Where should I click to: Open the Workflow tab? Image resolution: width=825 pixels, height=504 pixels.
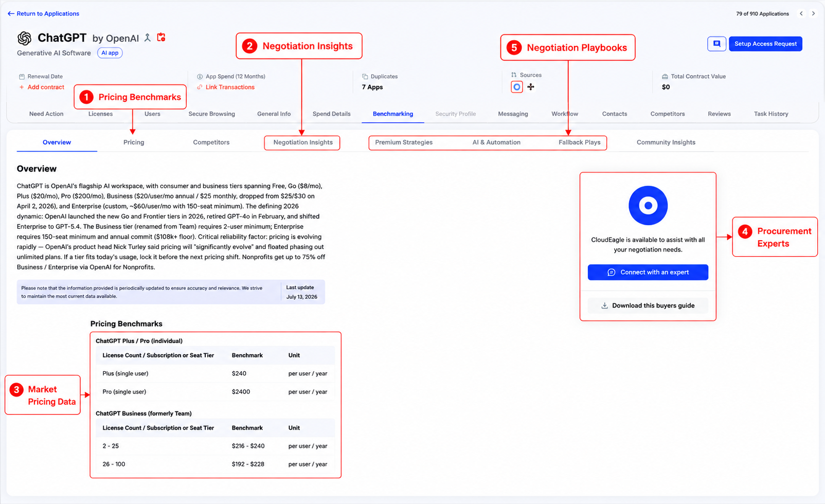click(x=565, y=114)
